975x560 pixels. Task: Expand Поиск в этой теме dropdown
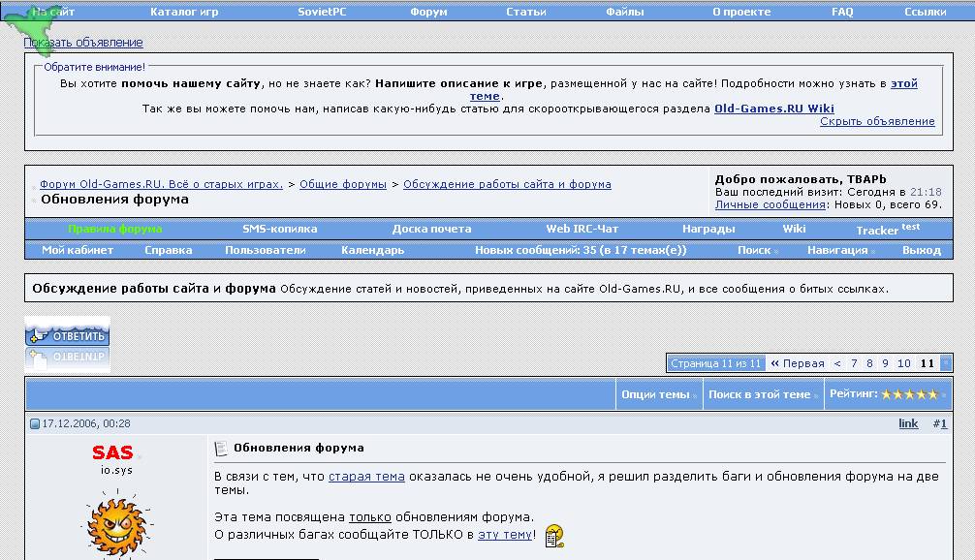(x=763, y=394)
